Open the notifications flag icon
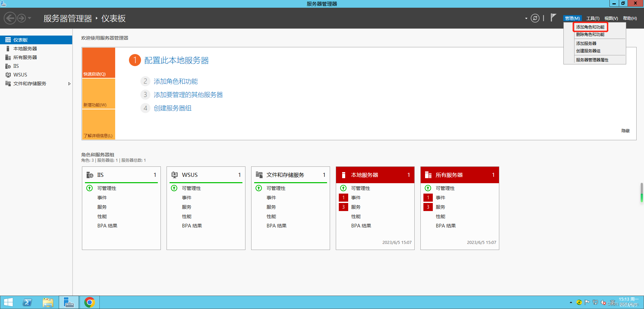 tap(553, 18)
